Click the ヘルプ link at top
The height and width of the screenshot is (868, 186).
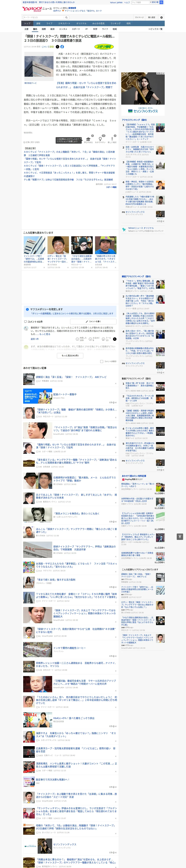[127, 2]
